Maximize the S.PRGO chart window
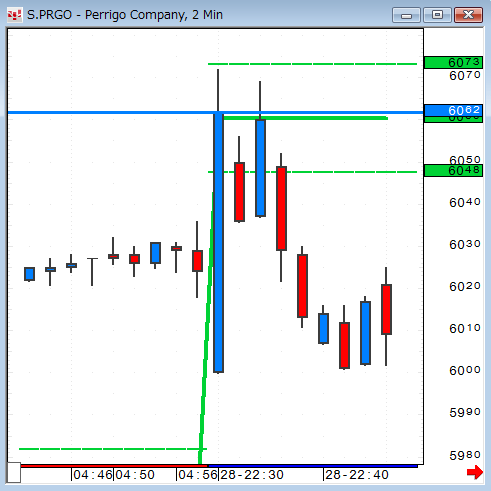This screenshot has height=491, width=491. point(437,15)
